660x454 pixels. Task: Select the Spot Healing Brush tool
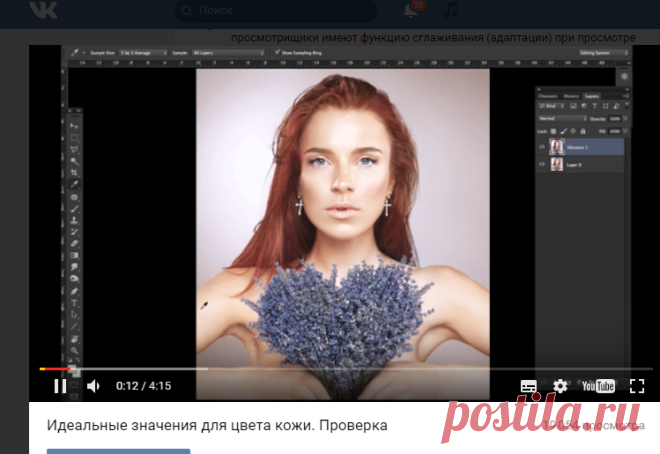click(x=74, y=197)
